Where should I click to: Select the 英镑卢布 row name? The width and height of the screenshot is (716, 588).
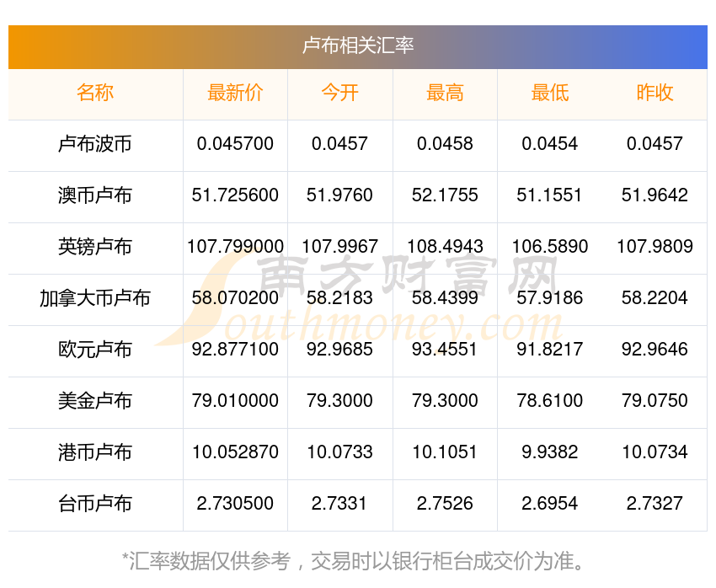(x=95, y=247)
